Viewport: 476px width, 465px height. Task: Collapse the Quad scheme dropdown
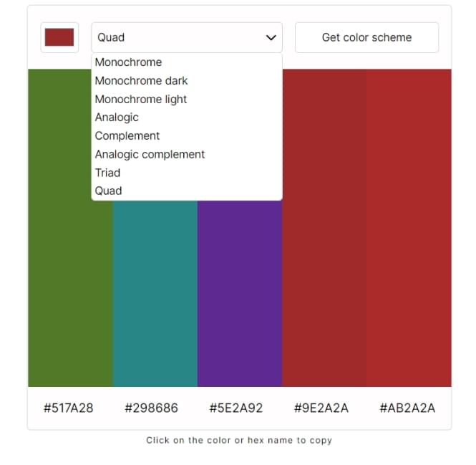[187, 37]
